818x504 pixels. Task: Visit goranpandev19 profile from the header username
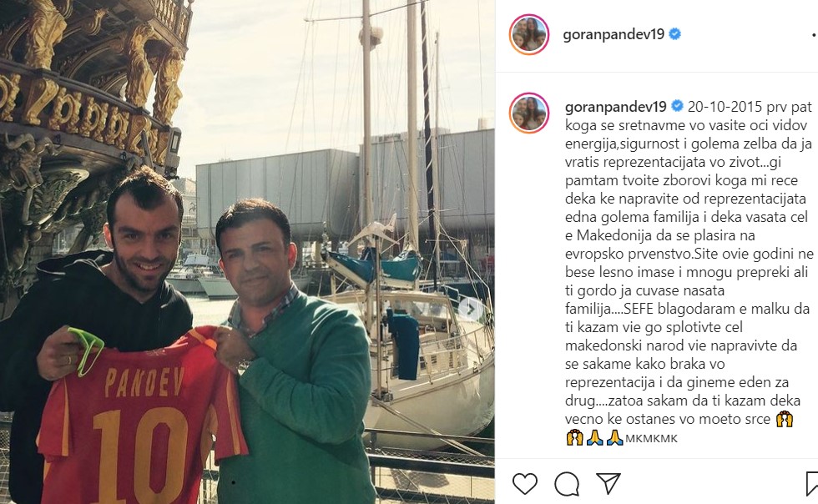click(613, 34)
